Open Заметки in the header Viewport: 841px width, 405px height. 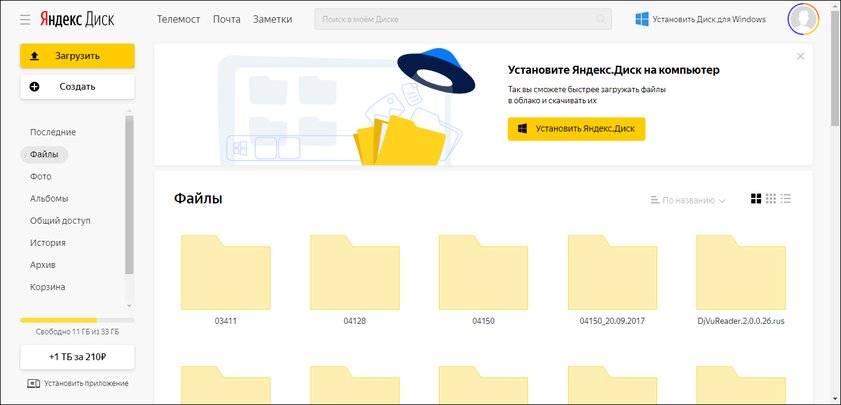tap(272, 19)
